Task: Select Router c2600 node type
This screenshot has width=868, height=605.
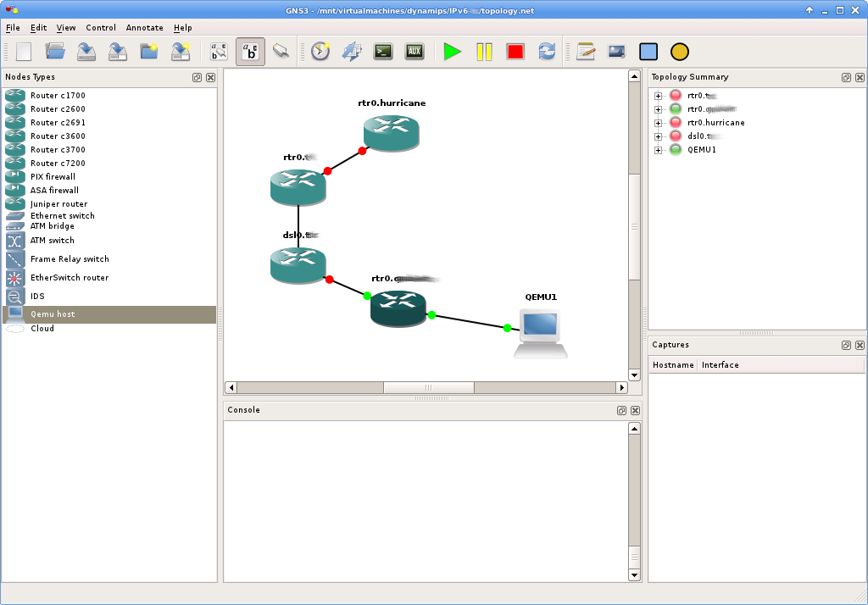Action: 109,109
